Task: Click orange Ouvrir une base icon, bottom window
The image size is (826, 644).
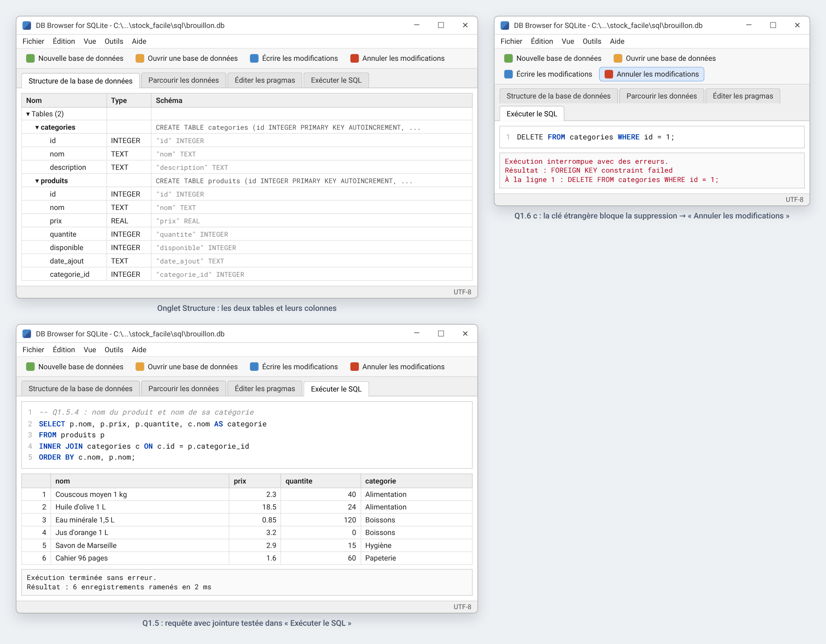Action: tap(140, 367)
